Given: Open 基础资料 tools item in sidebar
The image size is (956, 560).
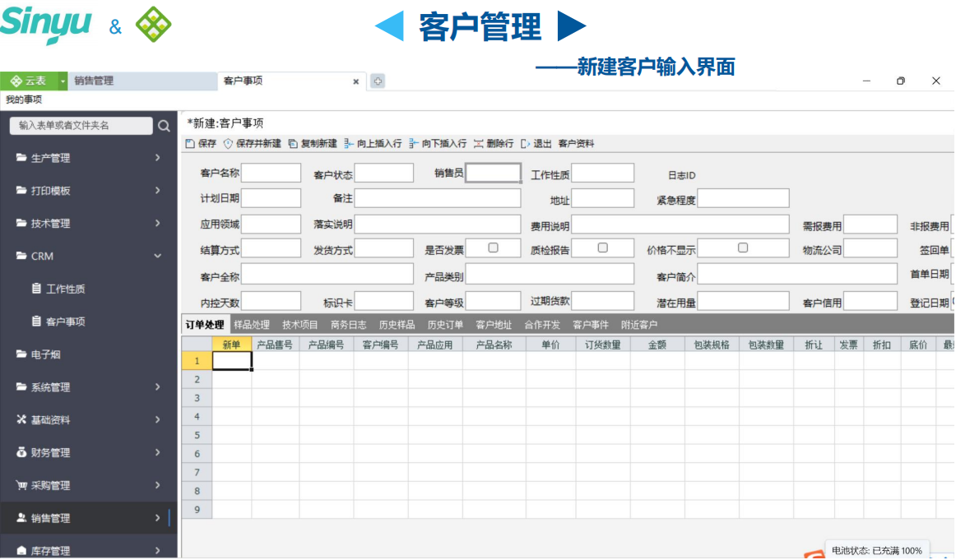Looking at the screenshot, I should coord(43,420).
